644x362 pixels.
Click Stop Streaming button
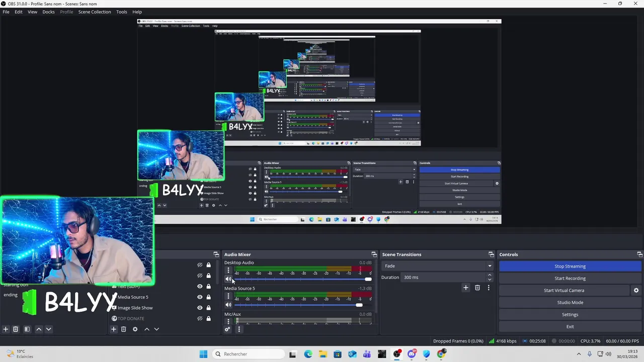coord(570,266)
